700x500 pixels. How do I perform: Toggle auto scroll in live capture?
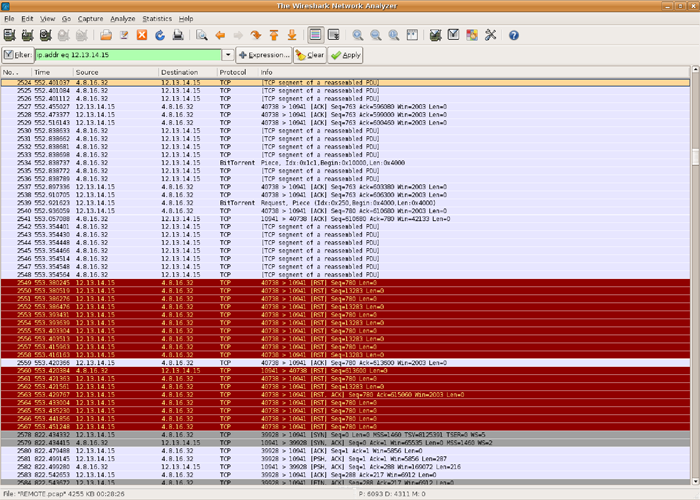click(x=335, y=35)
